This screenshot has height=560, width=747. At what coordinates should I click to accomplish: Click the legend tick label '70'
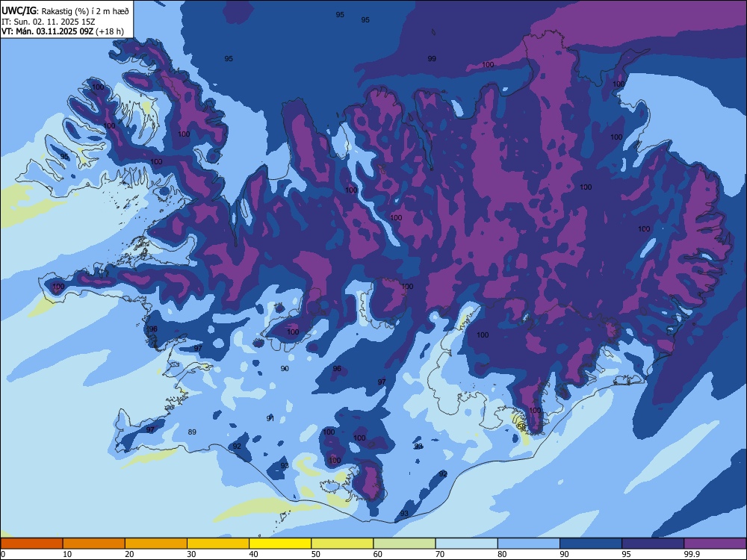point(440,554)
